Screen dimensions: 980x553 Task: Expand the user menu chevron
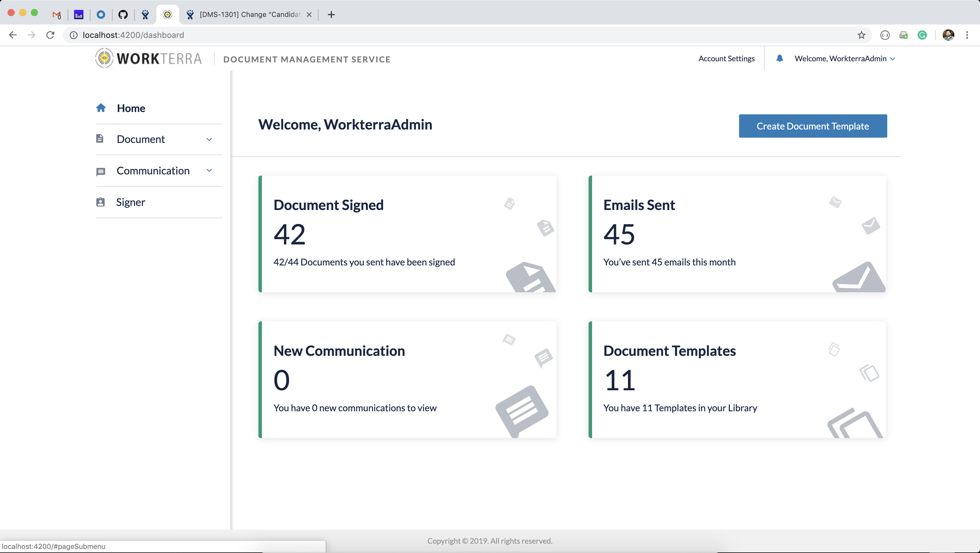click(x=892, y=59)
